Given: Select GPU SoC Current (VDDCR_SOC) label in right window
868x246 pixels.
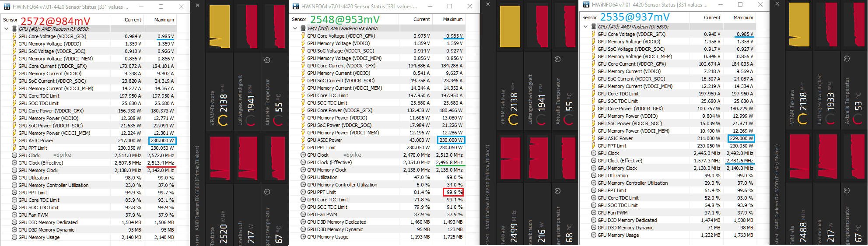Looking at the screenshot, I should 631,79.
